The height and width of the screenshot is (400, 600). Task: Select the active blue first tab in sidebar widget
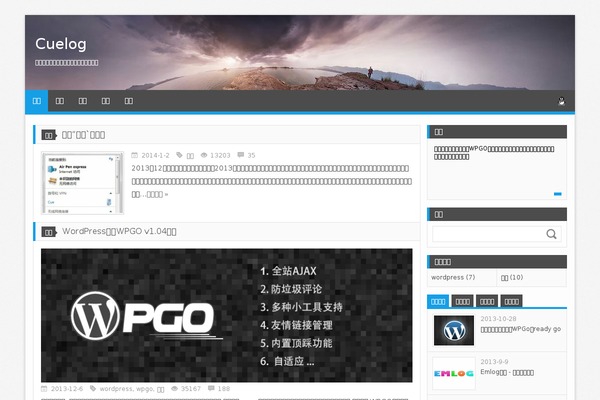pos(438,301)
